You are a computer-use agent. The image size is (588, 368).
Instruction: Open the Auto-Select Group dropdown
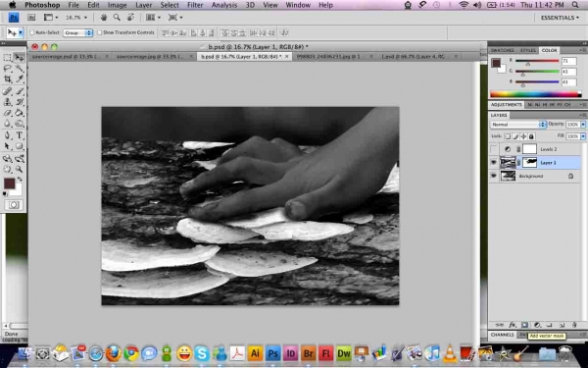[77, 33]
